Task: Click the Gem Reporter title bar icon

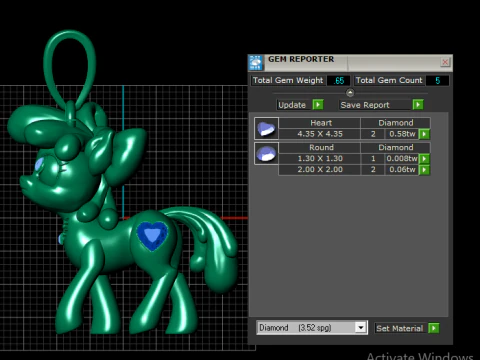Action: (x=256, y=63)
